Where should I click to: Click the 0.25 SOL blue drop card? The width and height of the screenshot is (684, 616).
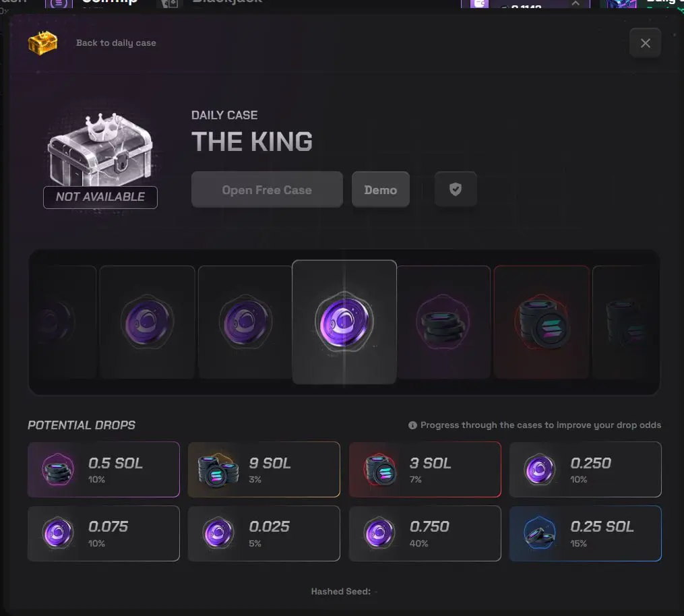pos(586,534)
